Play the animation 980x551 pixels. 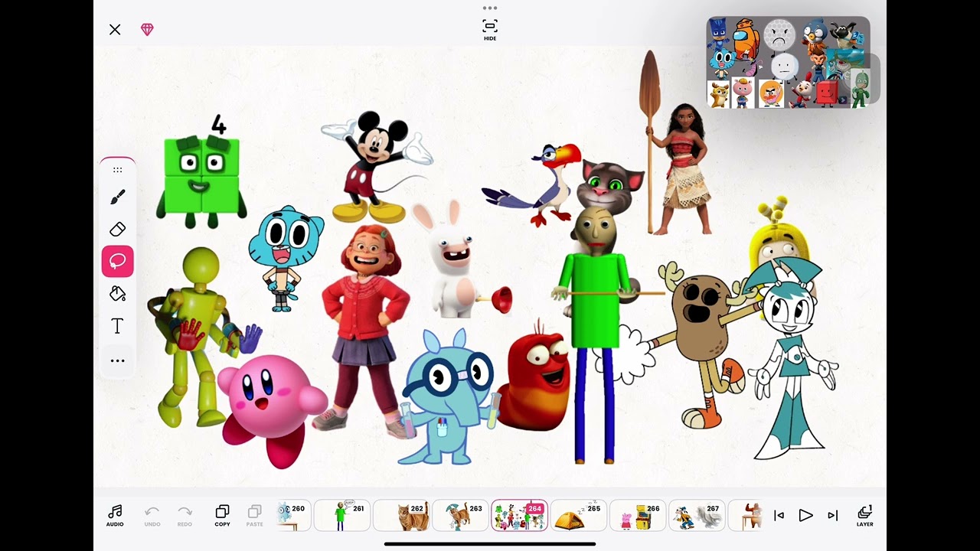click(x=805, y=516)
